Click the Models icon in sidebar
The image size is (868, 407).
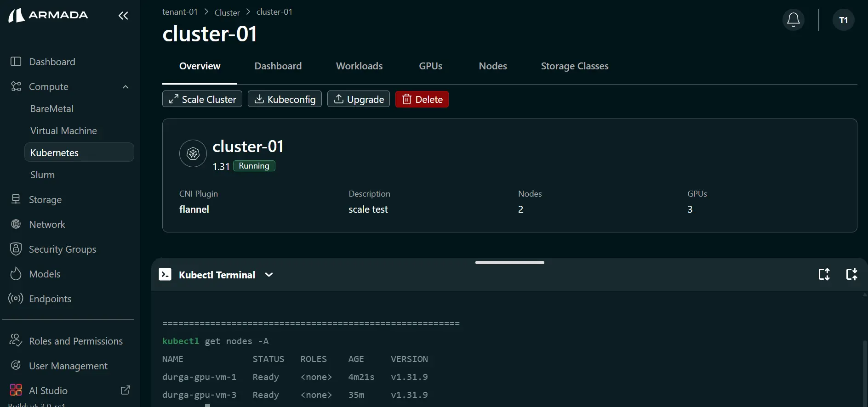[x=16, y=274]
